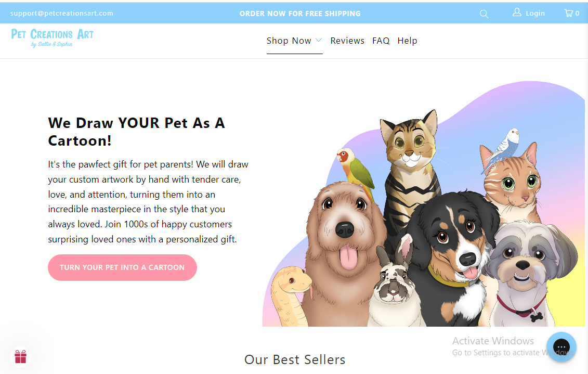Image resolution: width=588 pixels, height=374 pixels.
Task: Expand the Shop Now chevron arrow
Action: coord(319,41)
